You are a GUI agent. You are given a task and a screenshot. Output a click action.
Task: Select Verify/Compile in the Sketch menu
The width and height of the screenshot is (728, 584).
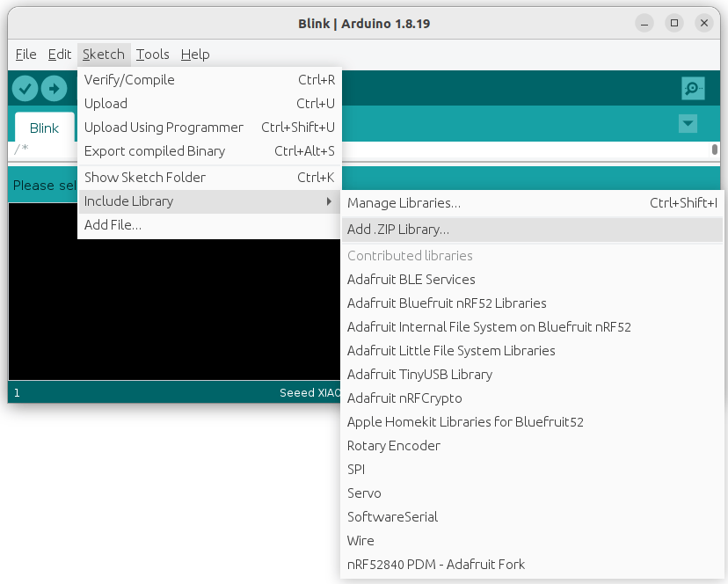coord(129,80)
